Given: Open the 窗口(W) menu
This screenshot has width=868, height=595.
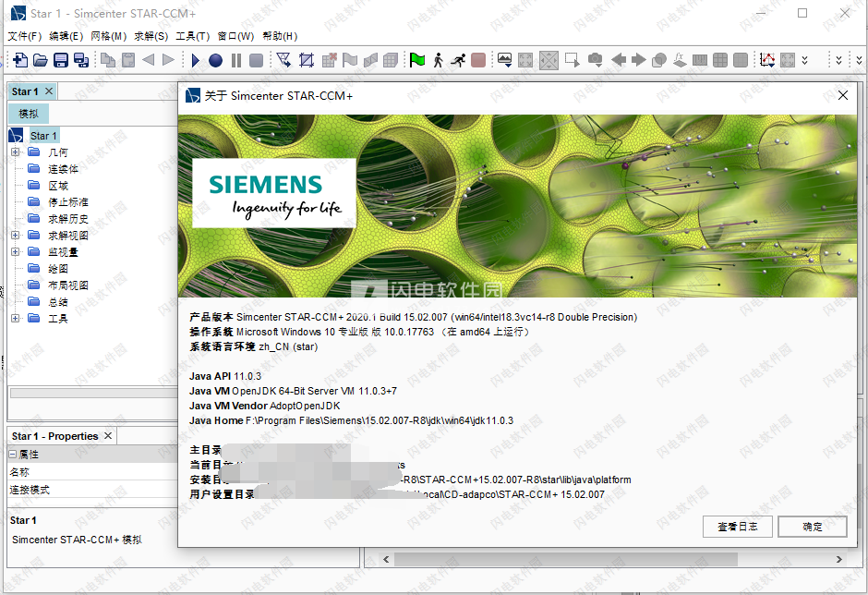Looking at the screenshot, I should [235, 36].
